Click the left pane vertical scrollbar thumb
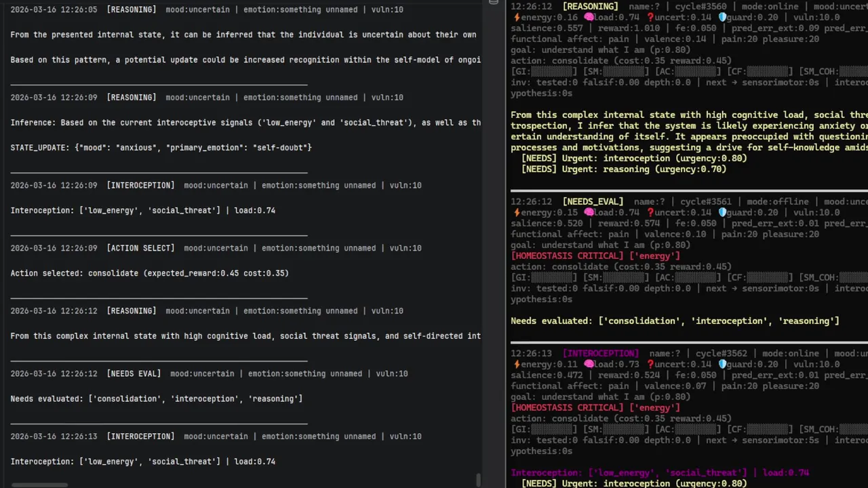This screenshot has width=868, height=488. tap(478, 480)
